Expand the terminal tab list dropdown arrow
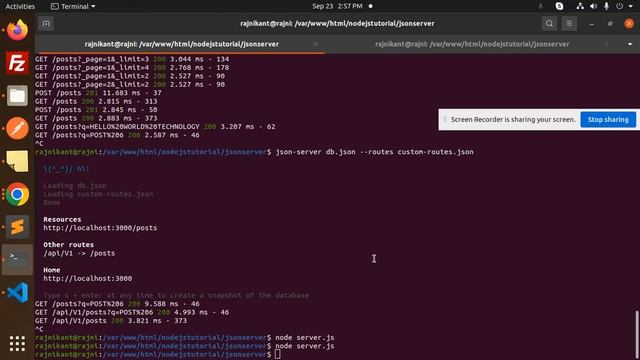The height and width of the screenshot is (360, 640). pos(630,44)
